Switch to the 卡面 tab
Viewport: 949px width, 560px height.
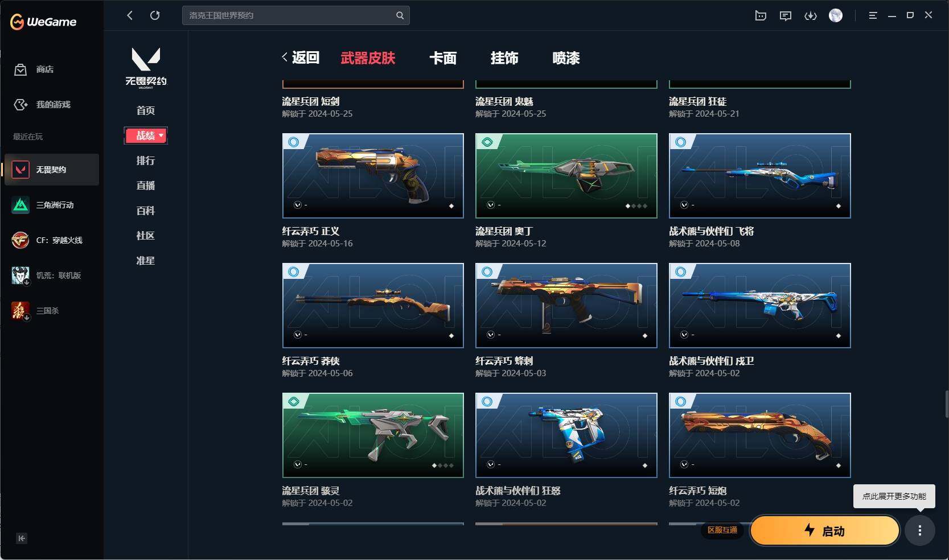tap(443, 58)
